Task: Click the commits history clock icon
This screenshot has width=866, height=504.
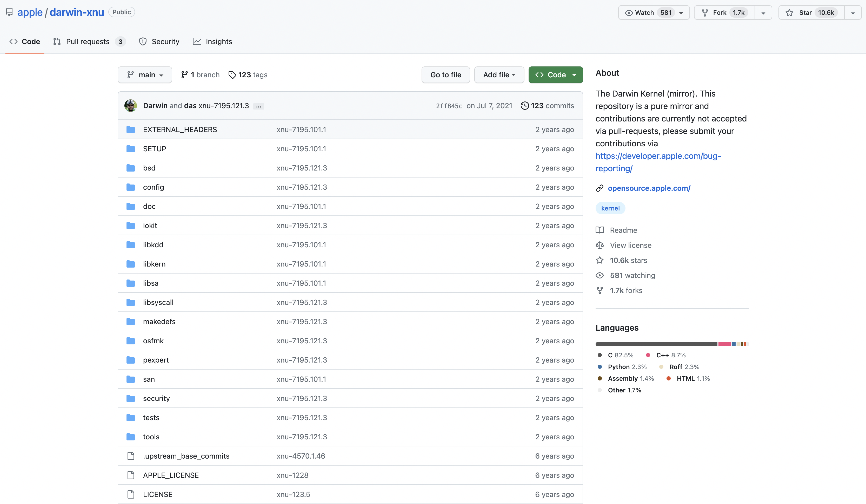Action: pos(524,106)
